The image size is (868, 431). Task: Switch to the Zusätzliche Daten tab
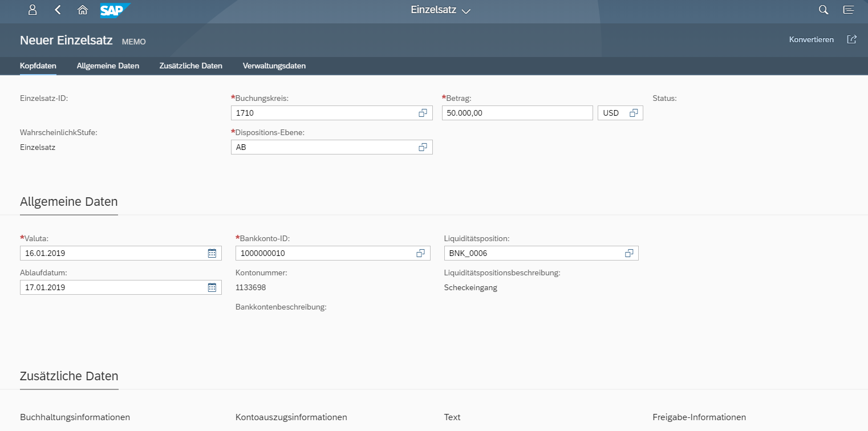point(190,66)
